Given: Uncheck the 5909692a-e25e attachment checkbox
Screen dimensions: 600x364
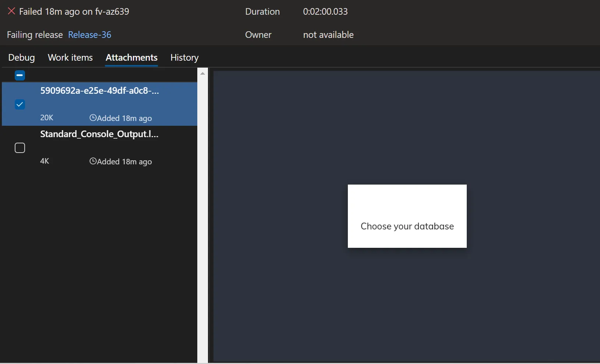Looking at the screenshot, I should [20, 104].
